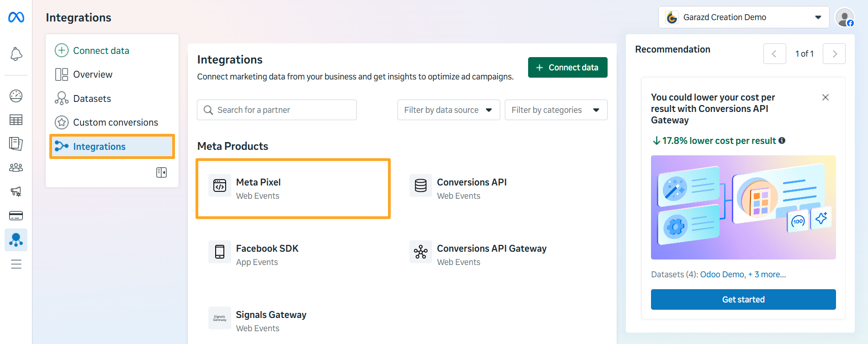Focus the Search for a partner field
This screenshot has width=868, height=344.
pos(277,110)
